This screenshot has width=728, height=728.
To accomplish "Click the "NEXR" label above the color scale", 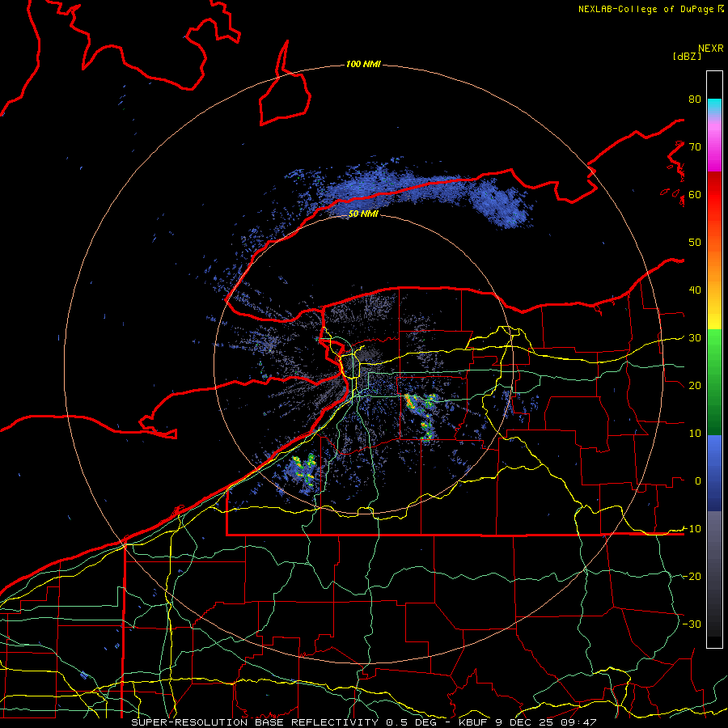I will pos(711,49).
